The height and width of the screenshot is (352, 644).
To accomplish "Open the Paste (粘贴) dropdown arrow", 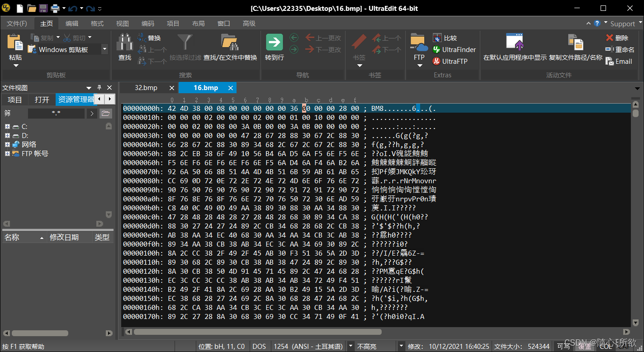I will tap(15, 66).
